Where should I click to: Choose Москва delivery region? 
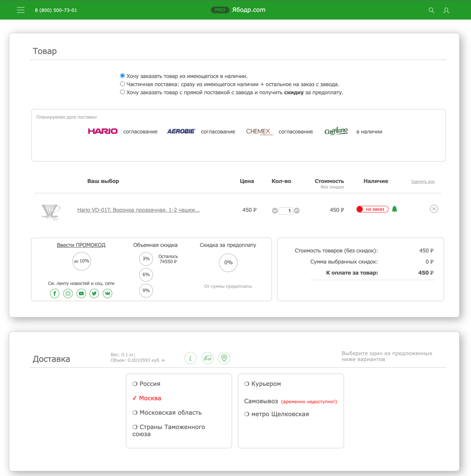pos(147,398)
